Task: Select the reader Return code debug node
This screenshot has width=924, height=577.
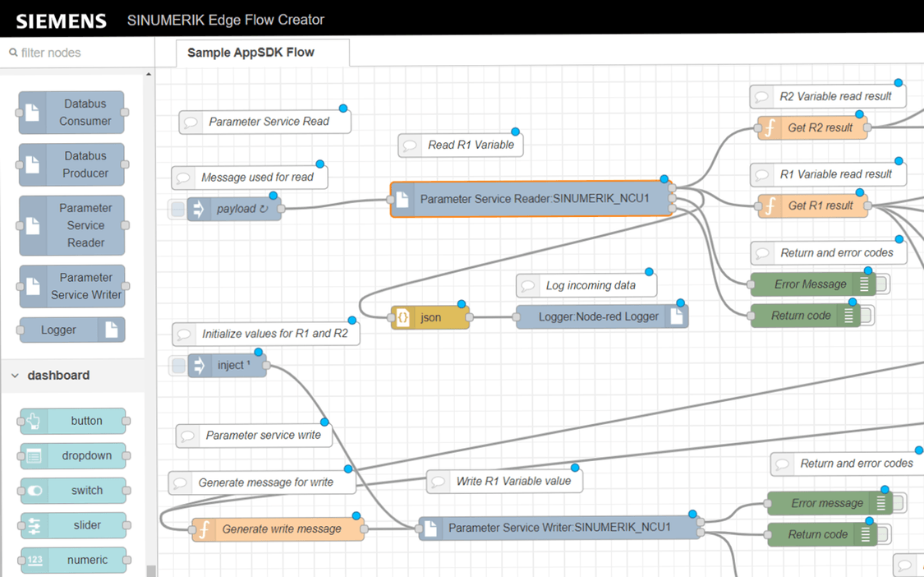Action: [x=806, y=316]
